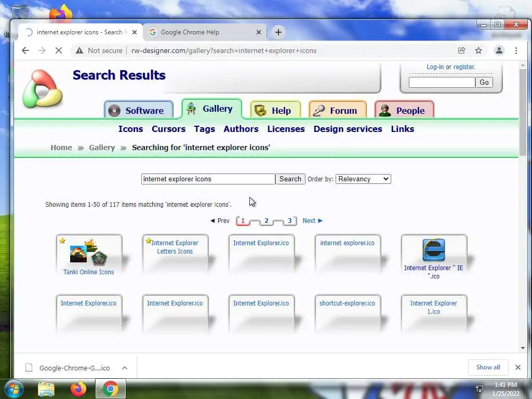Click the page vertical scrollbar

[x=523, y=112]
